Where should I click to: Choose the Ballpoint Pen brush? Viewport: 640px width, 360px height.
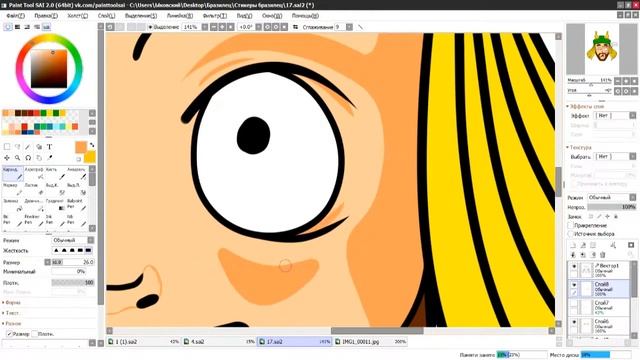[x=77, y=205]
